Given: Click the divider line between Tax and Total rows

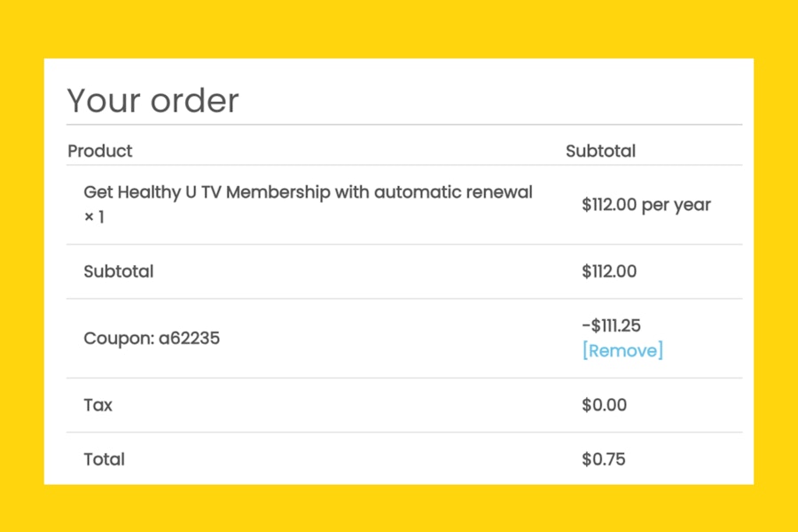Looking at the screenshot, I should click(404, 432).
